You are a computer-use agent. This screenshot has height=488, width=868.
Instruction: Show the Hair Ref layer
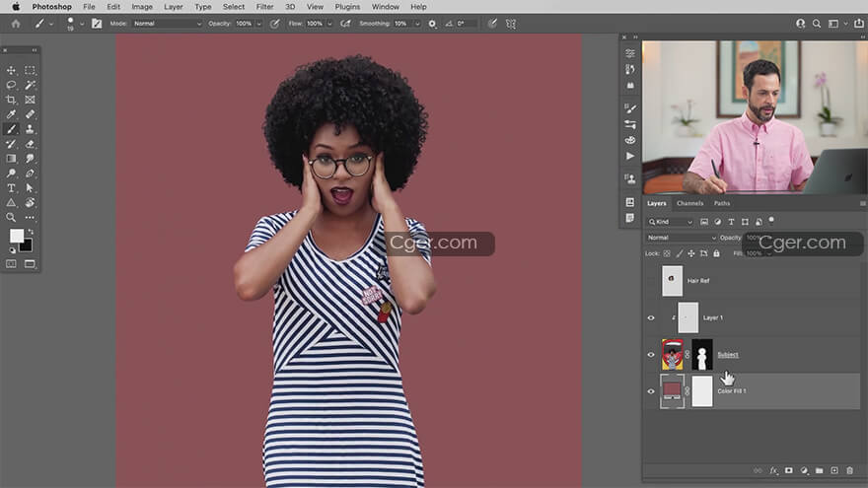click(x=651, y=281)
